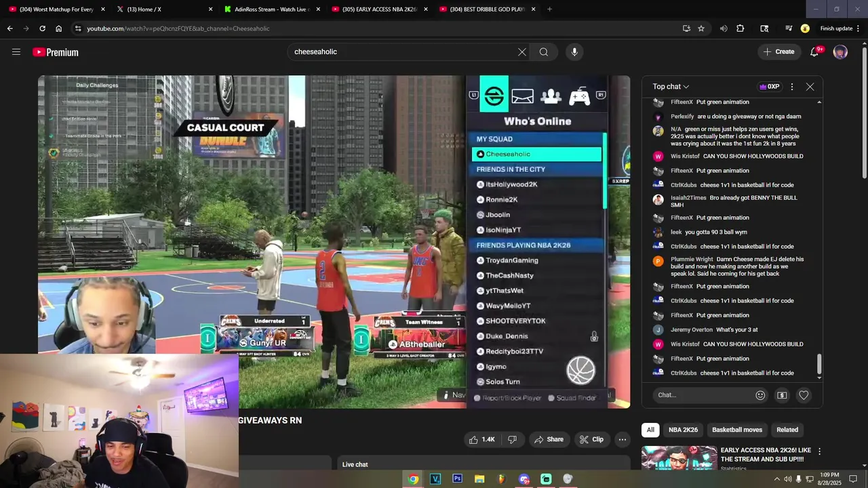
Task: Open Jeremy Overton's chat profile
Action: 658,329
